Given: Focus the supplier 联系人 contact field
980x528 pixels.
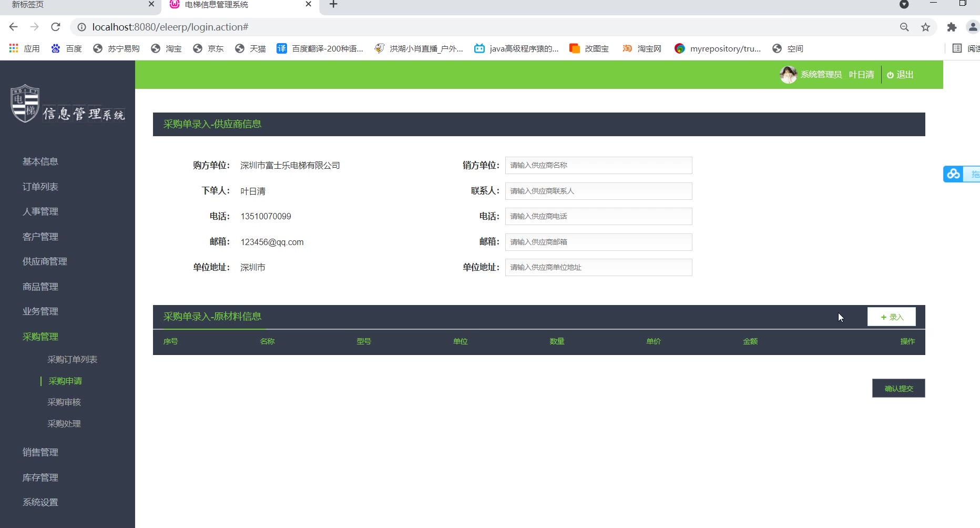Looking at the screenshot, I should point(598,191).
